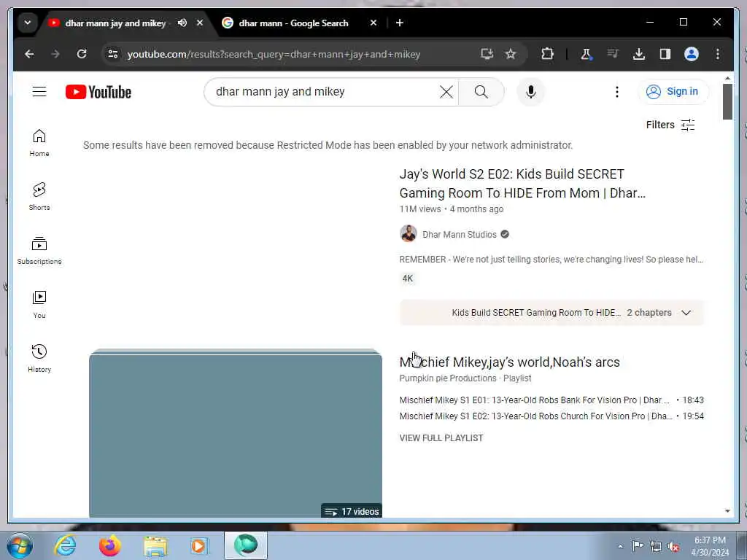Screen dimensions: 747x560
Task: Open the You section in sidebar
Action: pyautogui.click(x=39, y=304)
